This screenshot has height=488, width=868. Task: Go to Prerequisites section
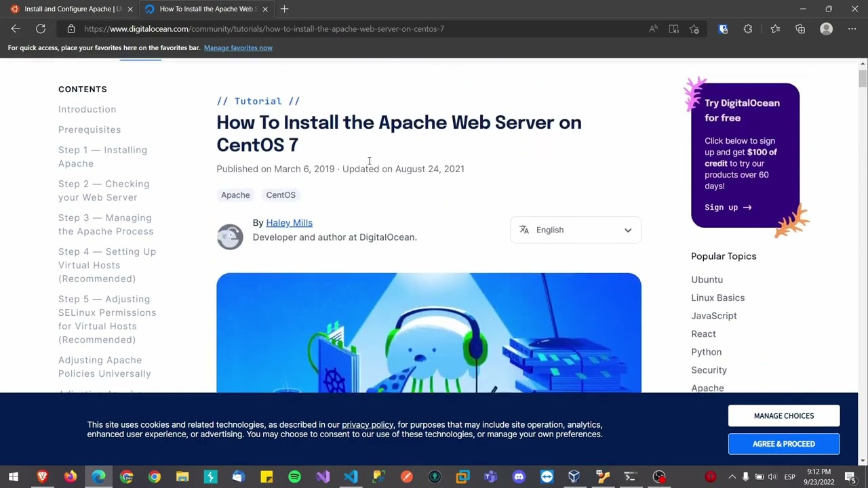(90, 129)
